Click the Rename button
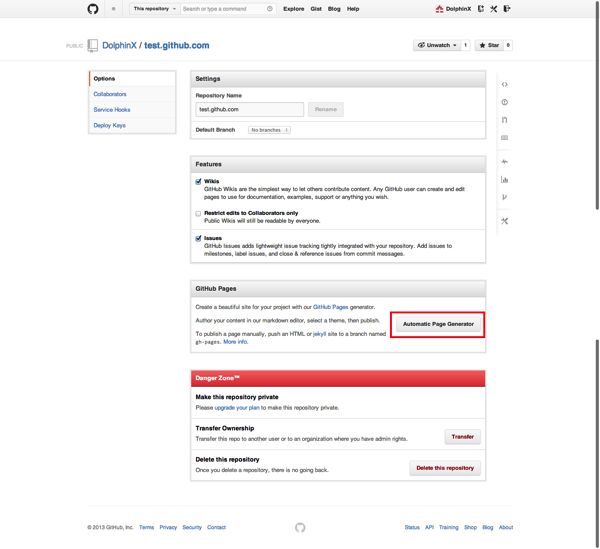The image size is (600, 549). tap(326, 109)
